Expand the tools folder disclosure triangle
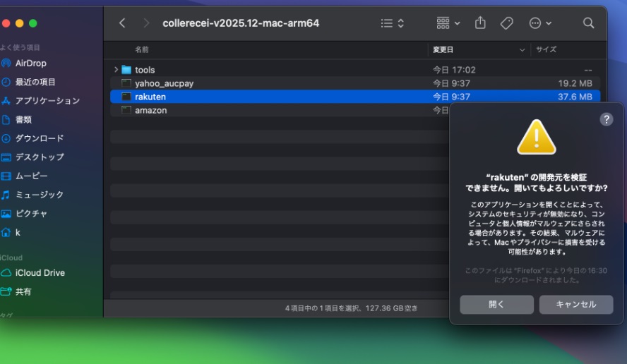This screenshot has width=627, height=364. pyautogui.click(x=116, y=70)
